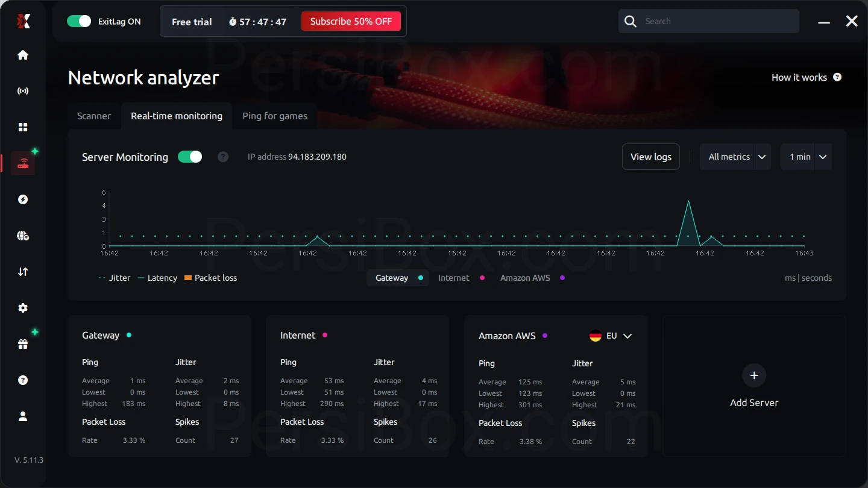Click Internet highest ping 290 ms value

[332, 404]
